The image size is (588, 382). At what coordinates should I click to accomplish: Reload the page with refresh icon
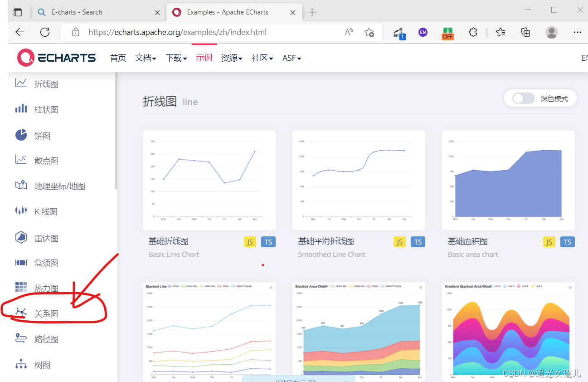point(45,32)
